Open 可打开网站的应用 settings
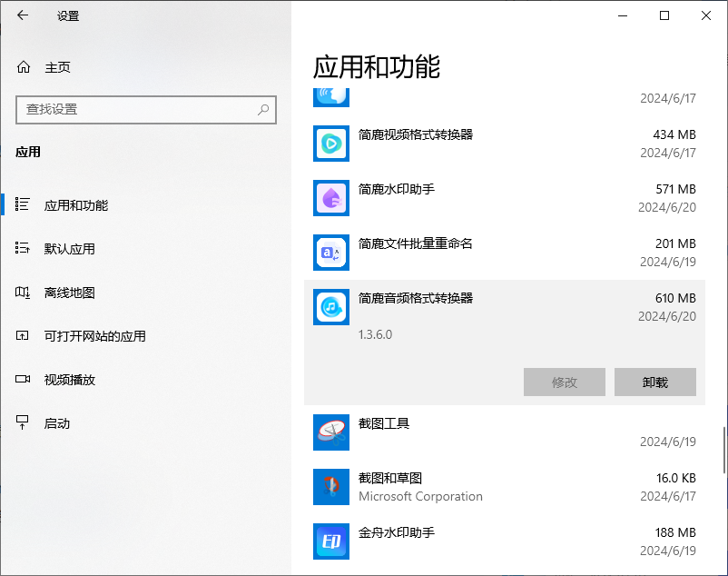The height and width of the screenshot is (576, 728). point(95,336)
